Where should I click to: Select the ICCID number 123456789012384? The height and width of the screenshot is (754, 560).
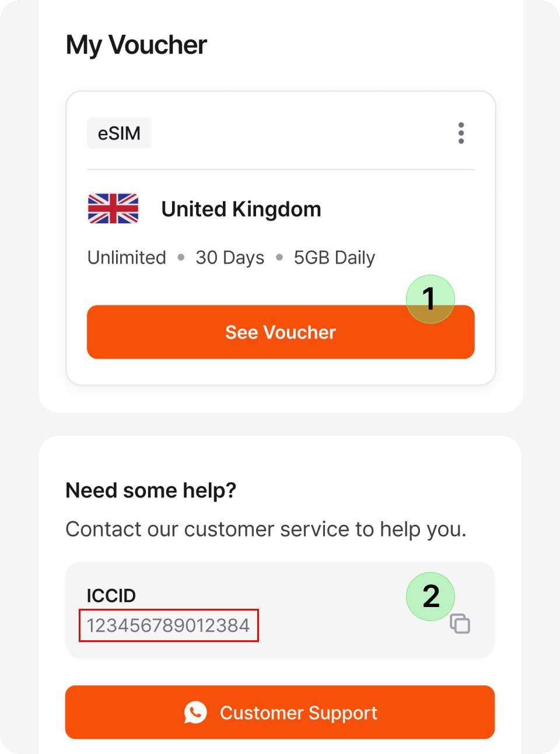[x=168, y=625]
